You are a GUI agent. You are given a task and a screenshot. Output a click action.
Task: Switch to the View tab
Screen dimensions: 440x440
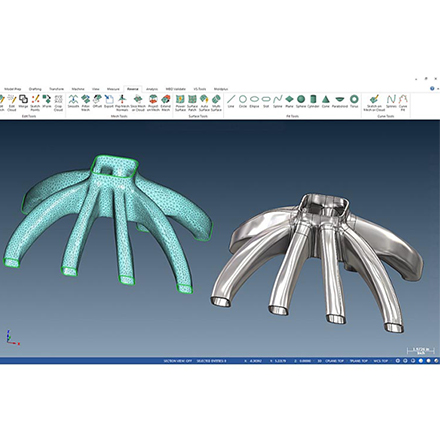point(96,89)
